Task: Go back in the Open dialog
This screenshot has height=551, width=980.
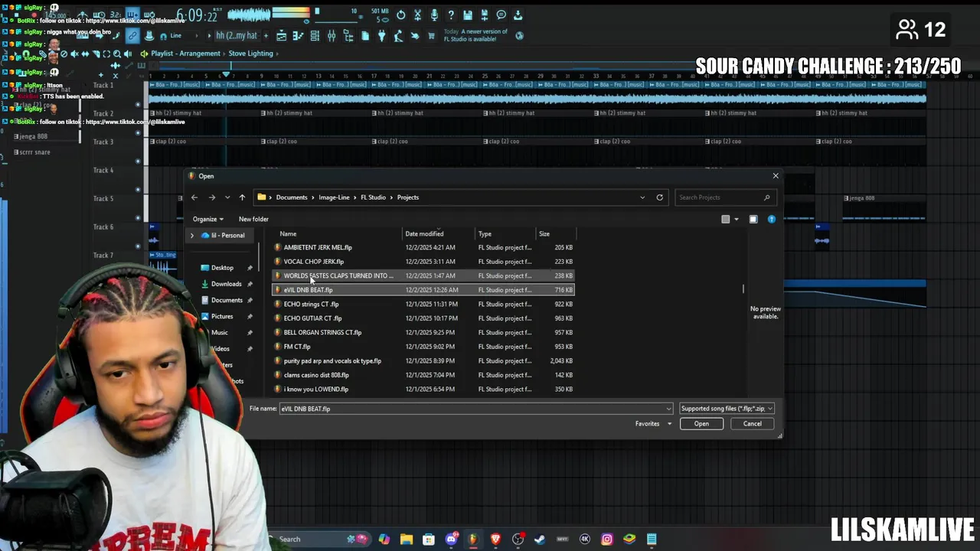Action: pos(194,197)
